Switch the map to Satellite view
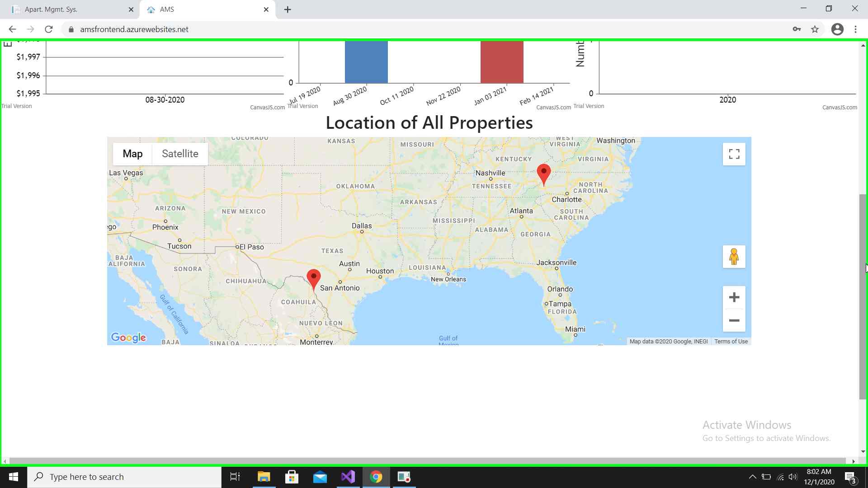 coord(180,154)
